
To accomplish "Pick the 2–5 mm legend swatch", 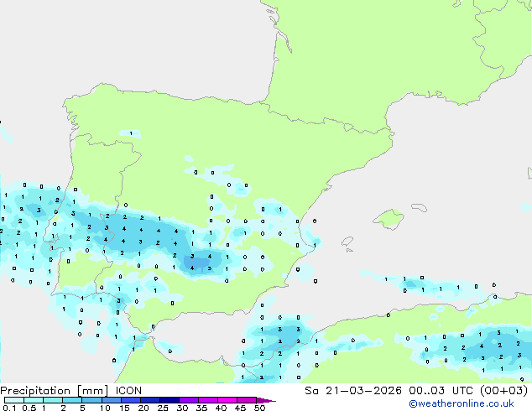I will pyautogui.click(x=72, y=400).
